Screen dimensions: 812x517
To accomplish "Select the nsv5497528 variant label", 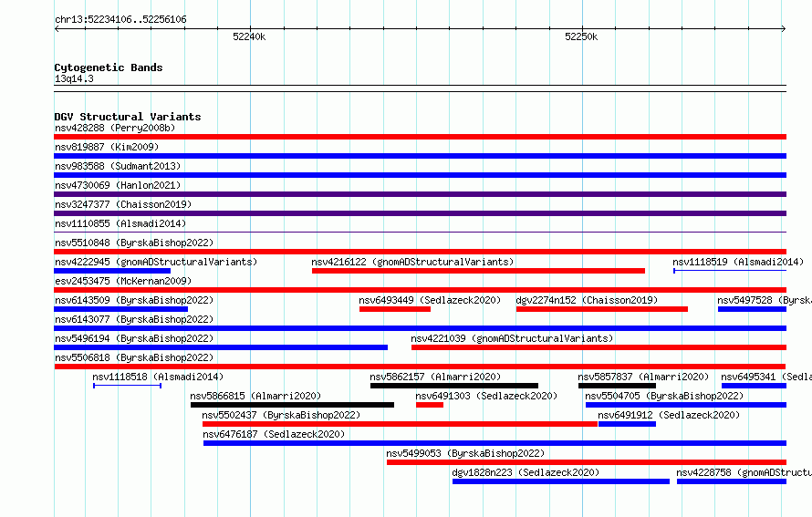I will click(765, 300).
